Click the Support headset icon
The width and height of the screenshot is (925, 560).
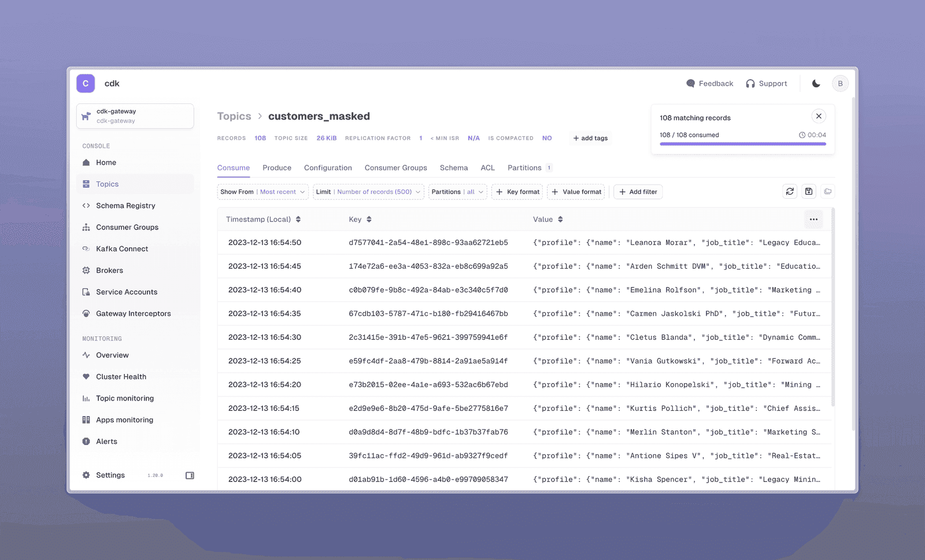[750, 84]
